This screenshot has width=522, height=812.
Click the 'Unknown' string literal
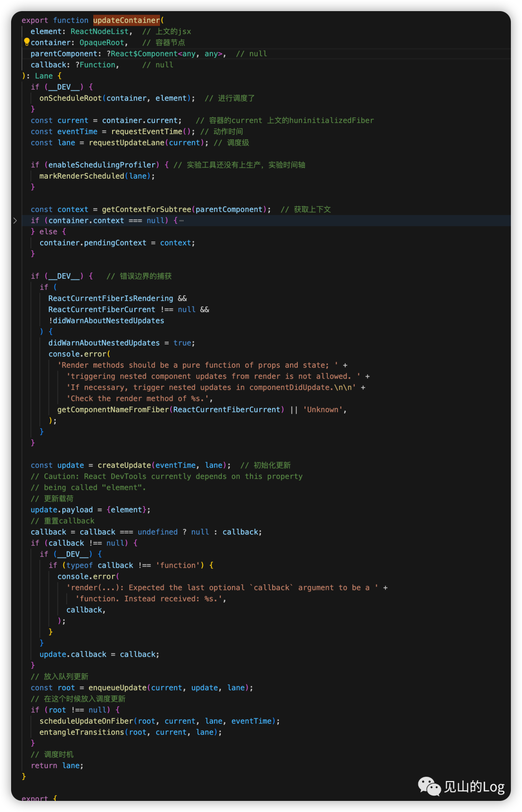(323, 410)
